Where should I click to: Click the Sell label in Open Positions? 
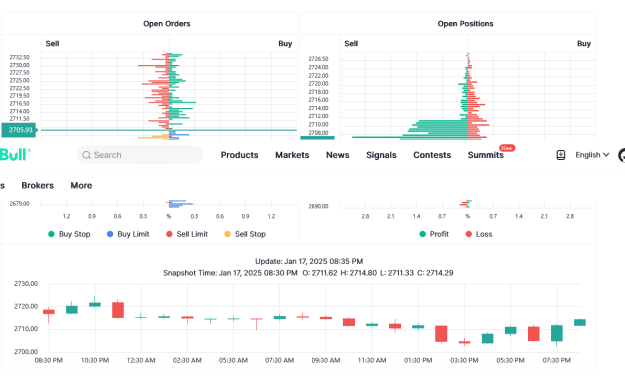(351, 43)
